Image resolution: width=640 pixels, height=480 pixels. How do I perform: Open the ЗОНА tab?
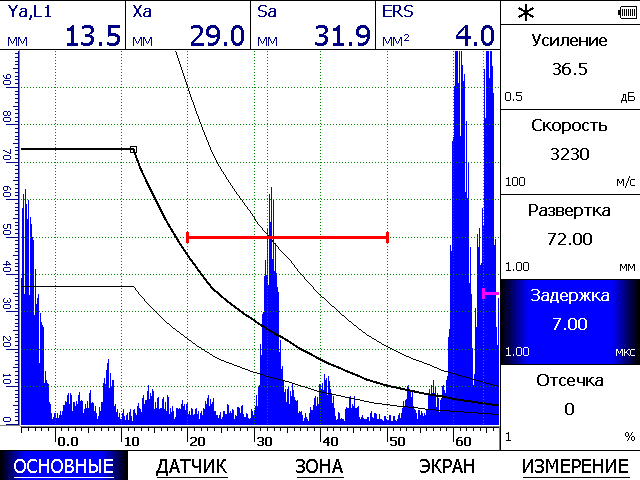coord(319,466)
